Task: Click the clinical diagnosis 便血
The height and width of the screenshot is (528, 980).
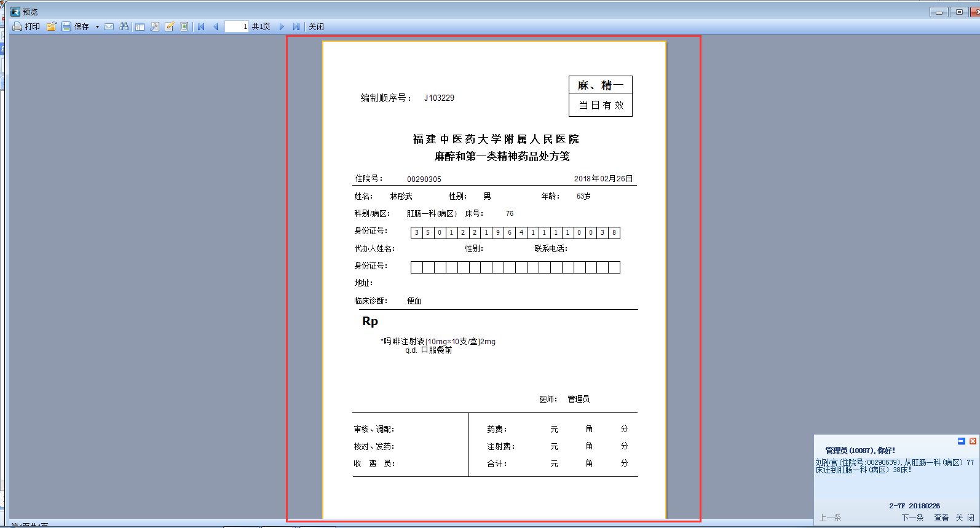Action: pyautogui.click(x=414, y=301)
